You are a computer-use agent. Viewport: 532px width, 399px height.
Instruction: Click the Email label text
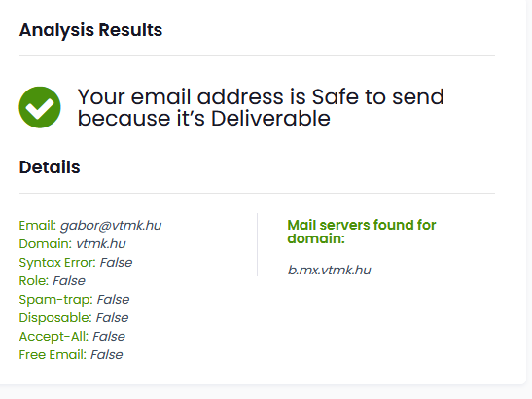[x=38, y=226]
